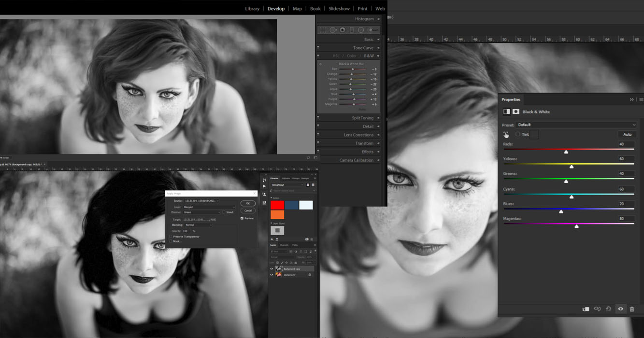Click lock icon on Background layer
The image size is (644, 338).
click(310, 275)
